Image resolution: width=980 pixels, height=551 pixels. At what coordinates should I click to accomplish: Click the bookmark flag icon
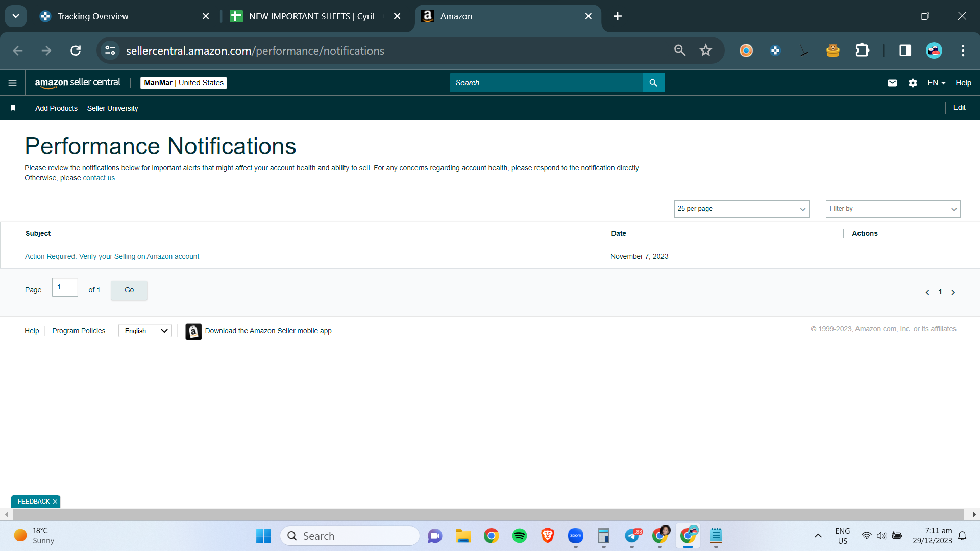pos(13,108)
